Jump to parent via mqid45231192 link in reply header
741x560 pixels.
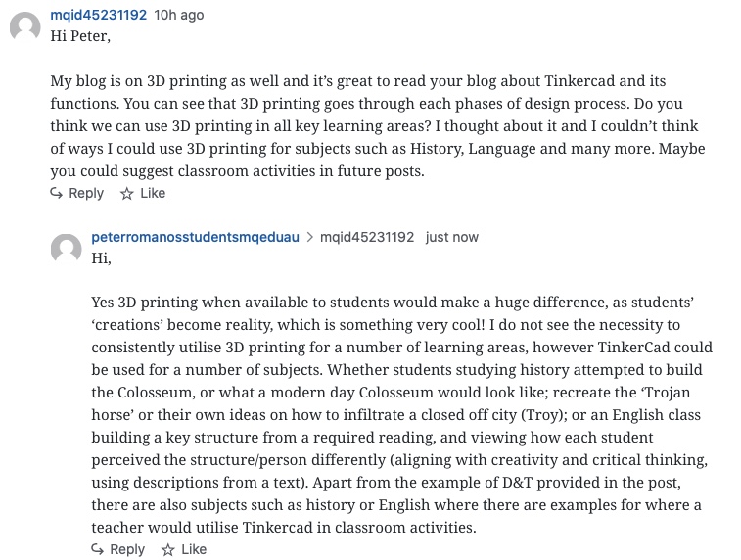[x=367, y=238]
